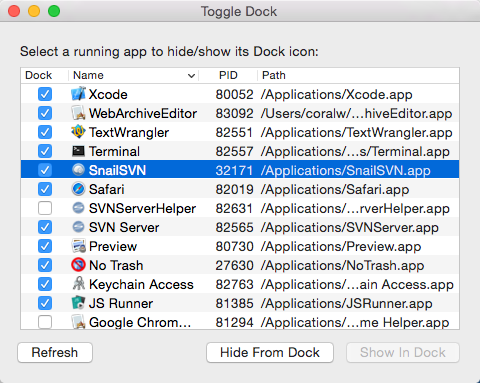Uncheck the Dock checkbox for WebArchiveEditor
This screenshot has height=383, width=480.
click(45, 113)
